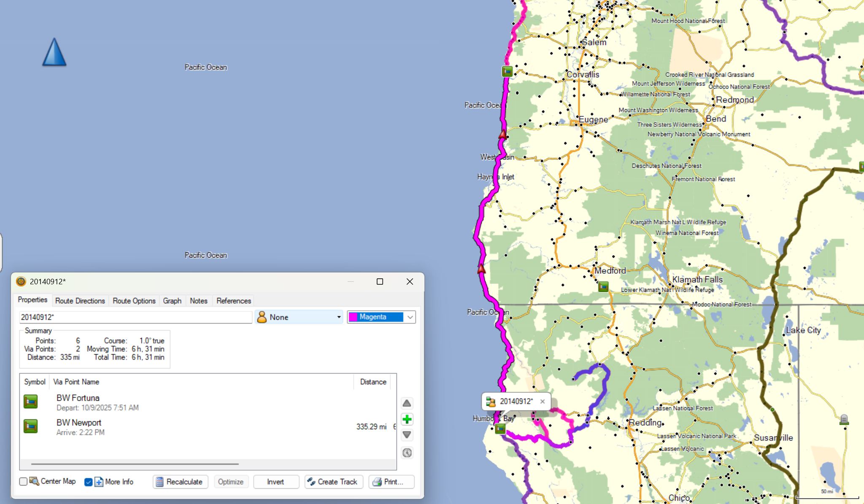Open the Route Options tab
Viewport: 864px width, 504px height.
pyautogui.click(x=134, y=301)
